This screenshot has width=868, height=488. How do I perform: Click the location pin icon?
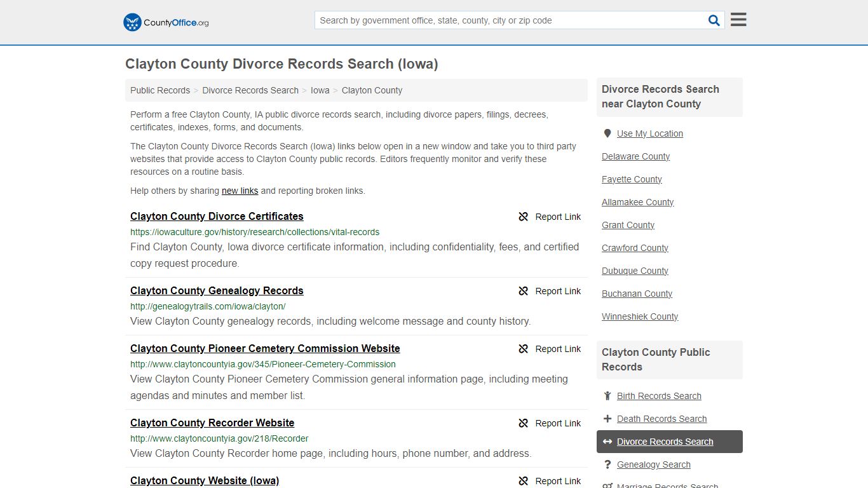[x=607, y=133]
